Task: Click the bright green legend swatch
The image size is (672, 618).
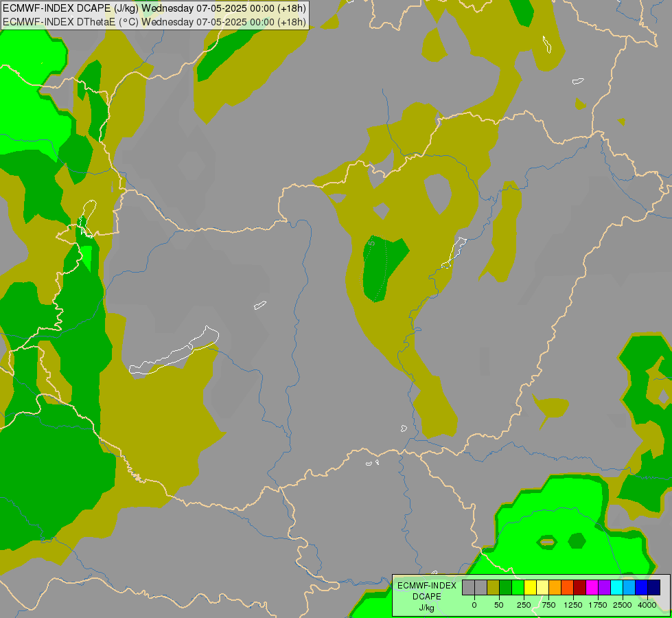Action: (x=518, y=588)
